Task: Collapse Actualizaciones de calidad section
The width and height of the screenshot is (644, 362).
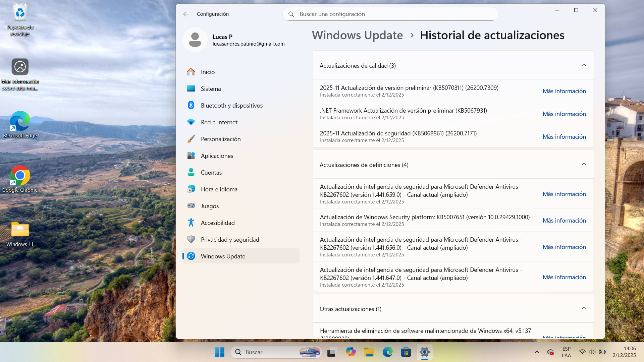Action: coord(584,65)
